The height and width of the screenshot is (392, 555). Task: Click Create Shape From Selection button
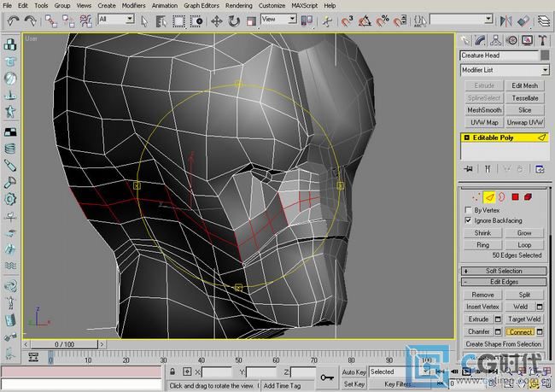click(503, 344)
